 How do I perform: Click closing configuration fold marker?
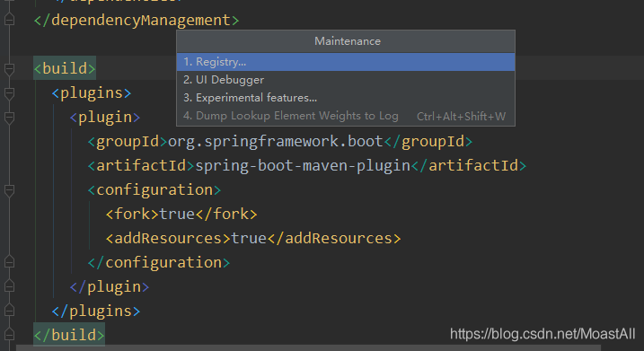[9, 261]
